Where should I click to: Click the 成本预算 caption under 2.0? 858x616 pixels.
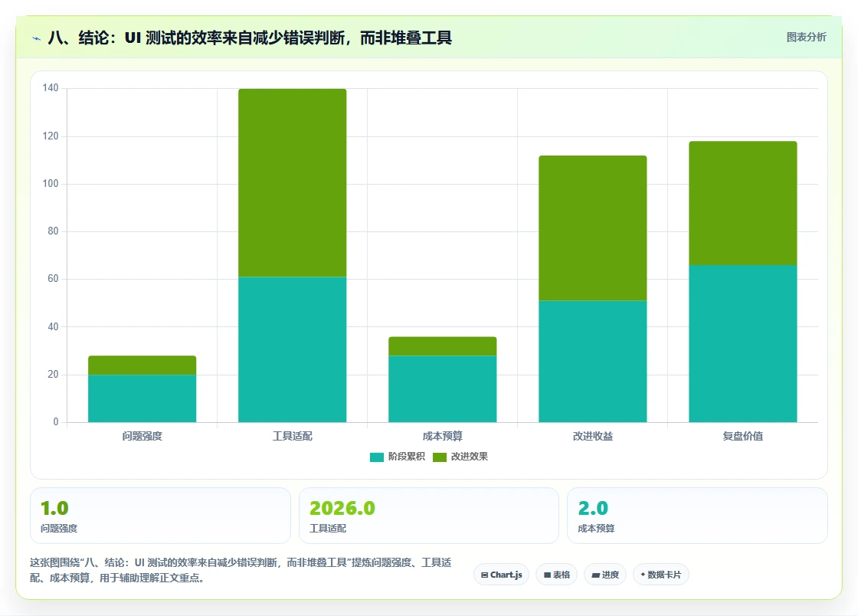[597, 529]
